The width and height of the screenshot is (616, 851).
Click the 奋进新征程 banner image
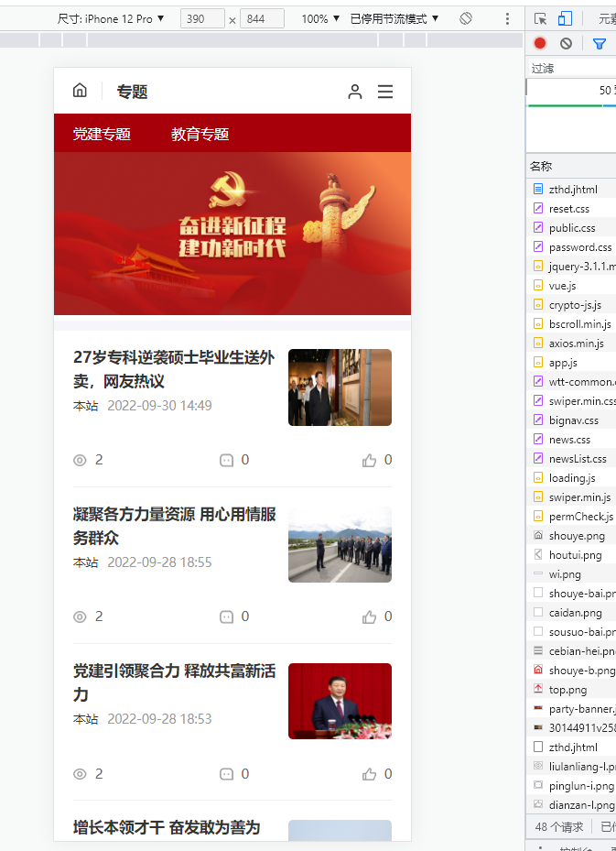click(x=232, y=234)
